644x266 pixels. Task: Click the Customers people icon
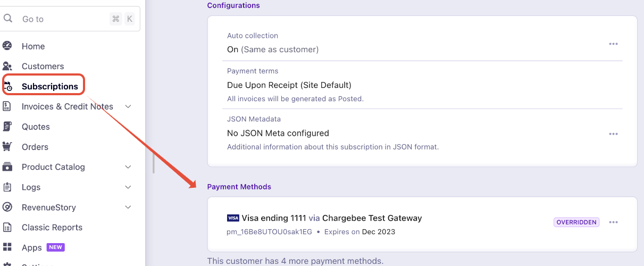pos(7,66)
